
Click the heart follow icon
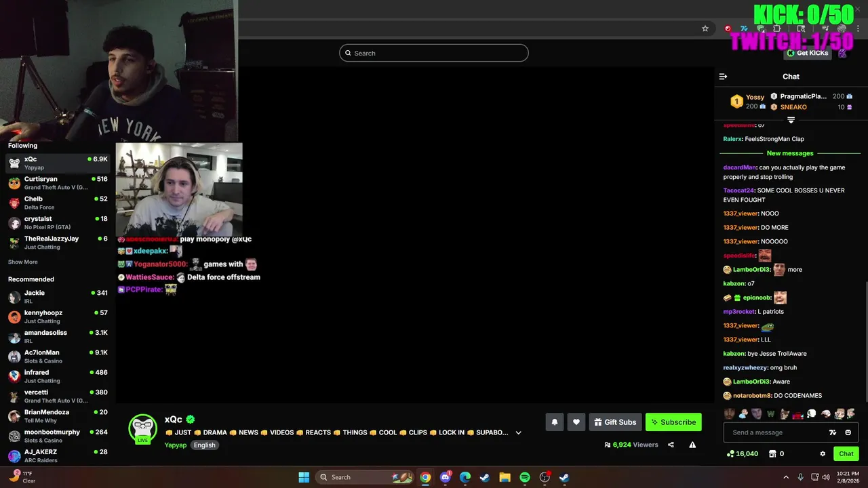click(x=576, y=422)
